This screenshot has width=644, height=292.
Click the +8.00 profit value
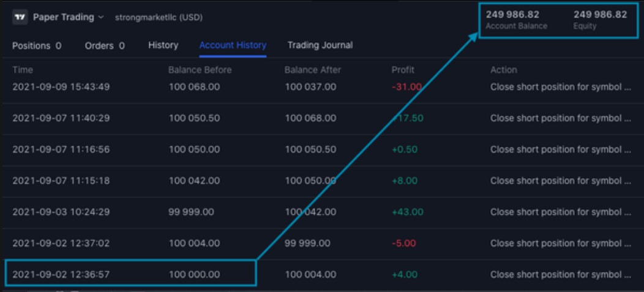coord(405,181)
